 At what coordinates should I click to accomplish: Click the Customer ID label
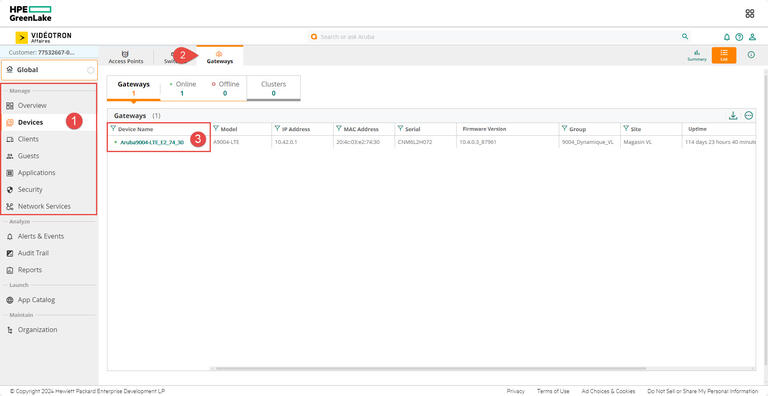click(42, 52)
